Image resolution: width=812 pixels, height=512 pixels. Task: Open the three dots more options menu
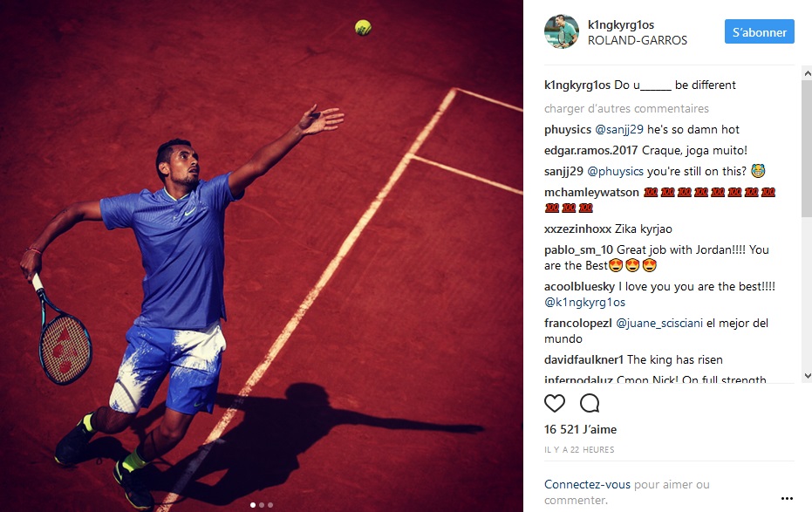click(787, 499)
